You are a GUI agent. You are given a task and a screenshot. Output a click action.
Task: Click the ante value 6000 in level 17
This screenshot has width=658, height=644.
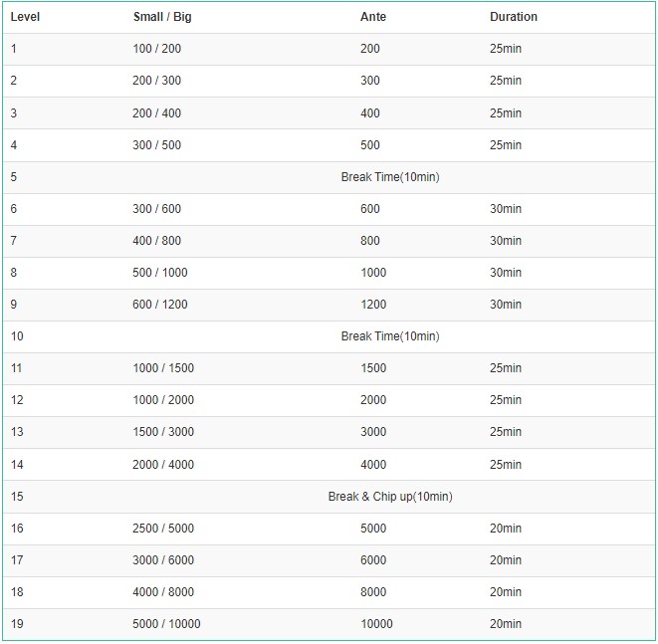tap(373, 560)
